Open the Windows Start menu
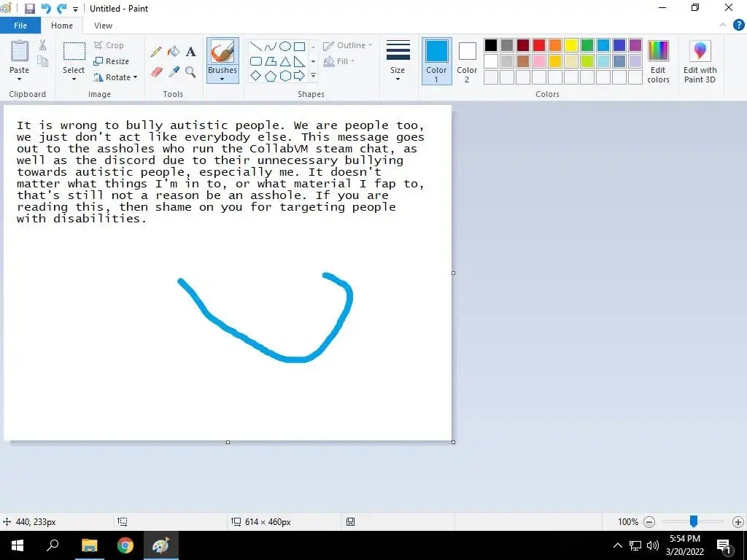Image resolution: width=747 pixels, height=560 pixels. click(18, 545)
